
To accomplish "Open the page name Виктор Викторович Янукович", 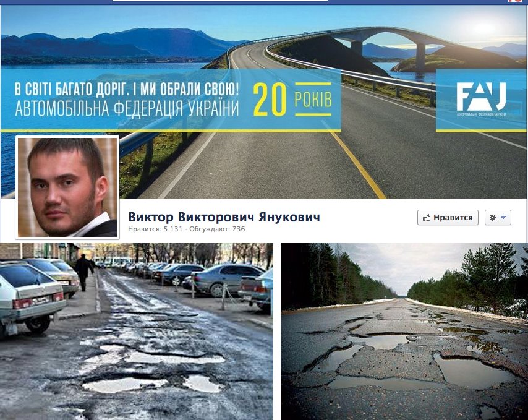I will [x=224, y=217].
